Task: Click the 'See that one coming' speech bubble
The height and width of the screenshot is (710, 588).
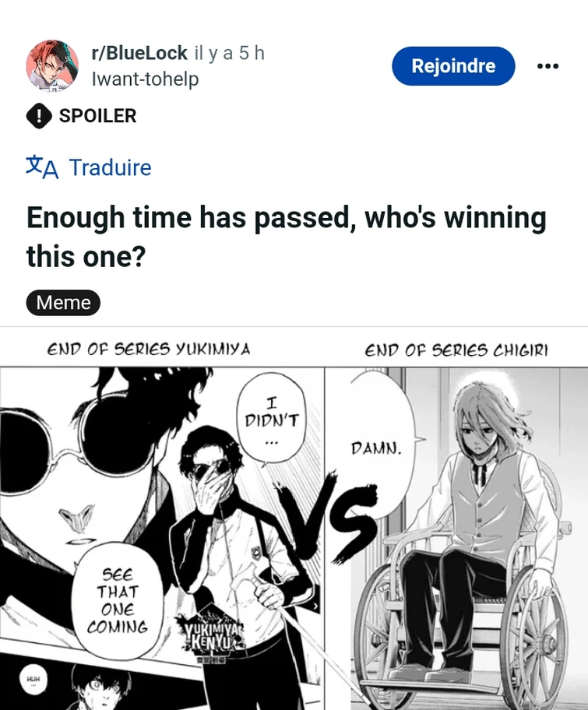Action: (118, 601)
